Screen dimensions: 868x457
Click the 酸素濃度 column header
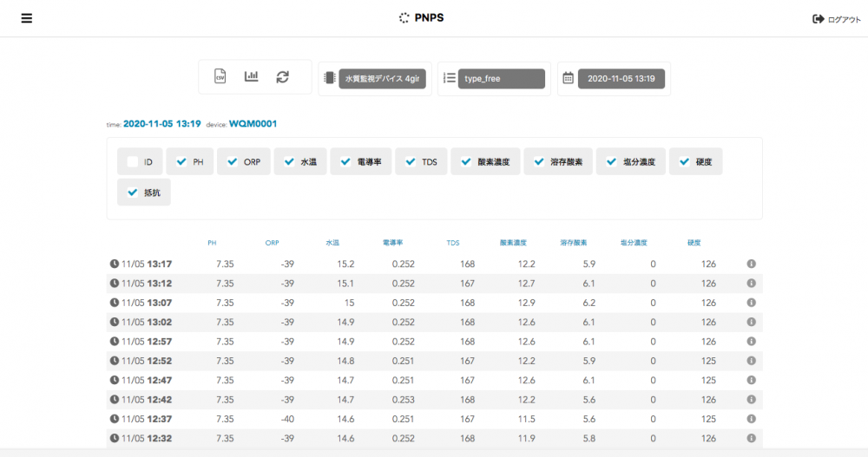pyautogui.click(x=513, y=243)
